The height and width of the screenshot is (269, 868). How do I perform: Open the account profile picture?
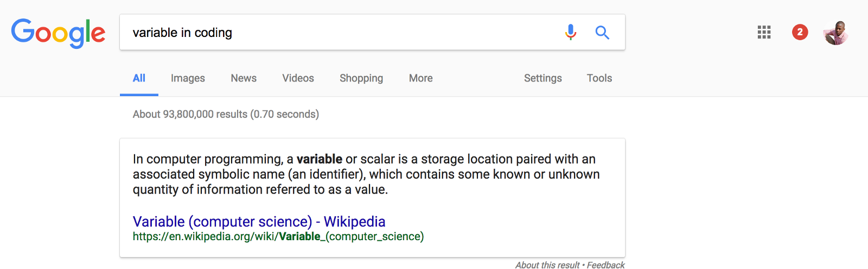coord(835,33)
